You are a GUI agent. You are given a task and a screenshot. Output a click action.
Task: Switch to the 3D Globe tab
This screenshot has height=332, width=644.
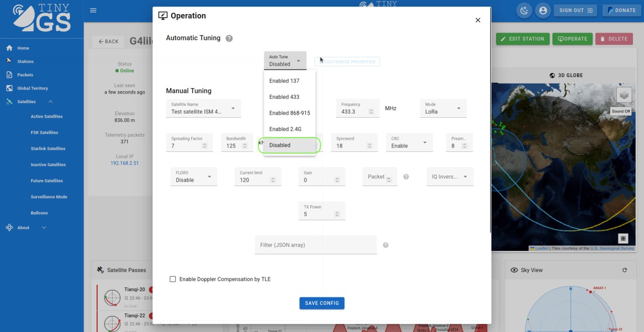click(x=567, y=75)
